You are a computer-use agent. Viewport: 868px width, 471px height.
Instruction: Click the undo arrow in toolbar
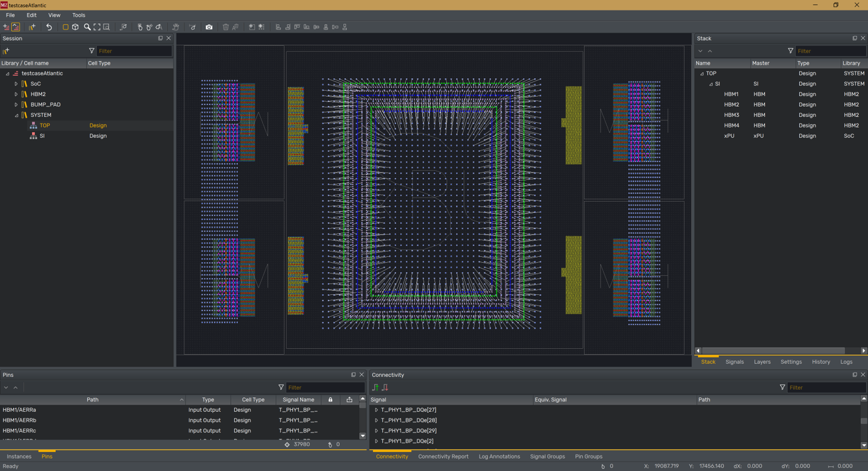[49, 27]
